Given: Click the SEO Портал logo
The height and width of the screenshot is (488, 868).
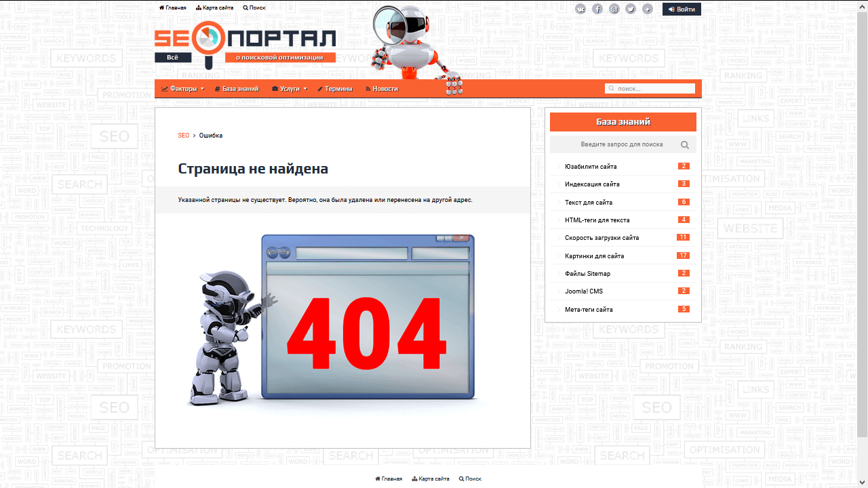Looking at the screenshot, I should 245,46.
